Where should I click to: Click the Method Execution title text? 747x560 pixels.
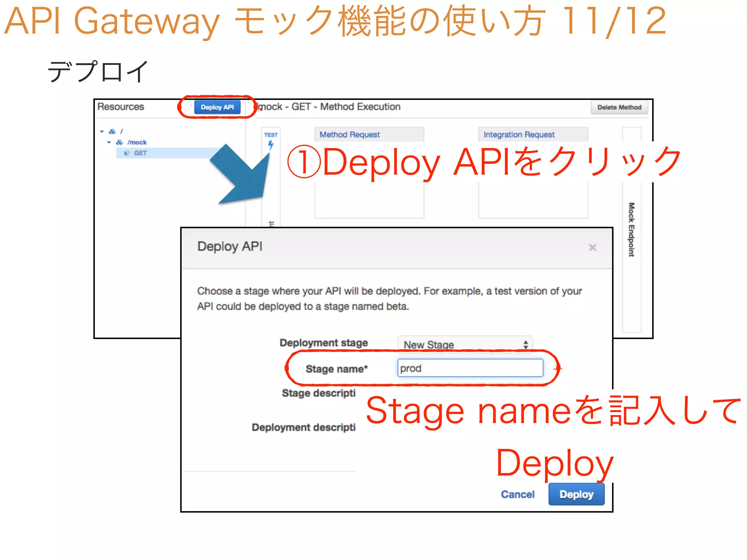[329, 107]
